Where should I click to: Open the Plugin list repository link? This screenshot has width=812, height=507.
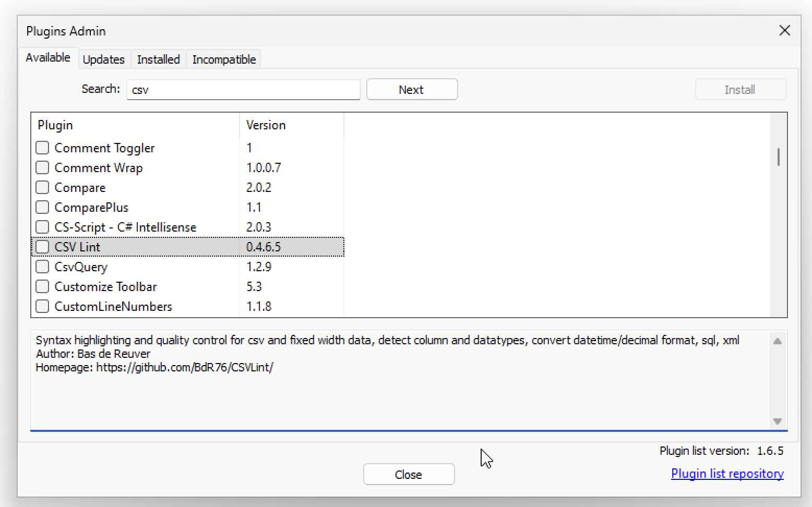[727, 474]
